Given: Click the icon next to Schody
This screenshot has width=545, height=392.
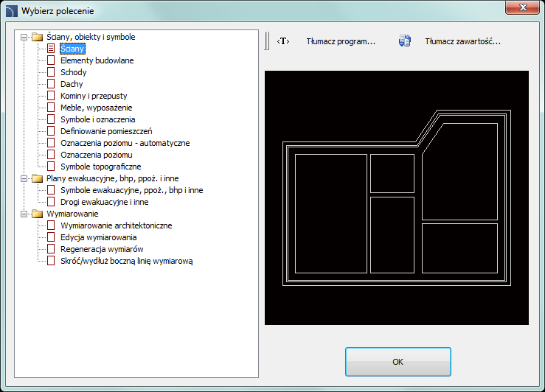Looking at the screenshot, I should pyautogui.click(x=51, y=72).
